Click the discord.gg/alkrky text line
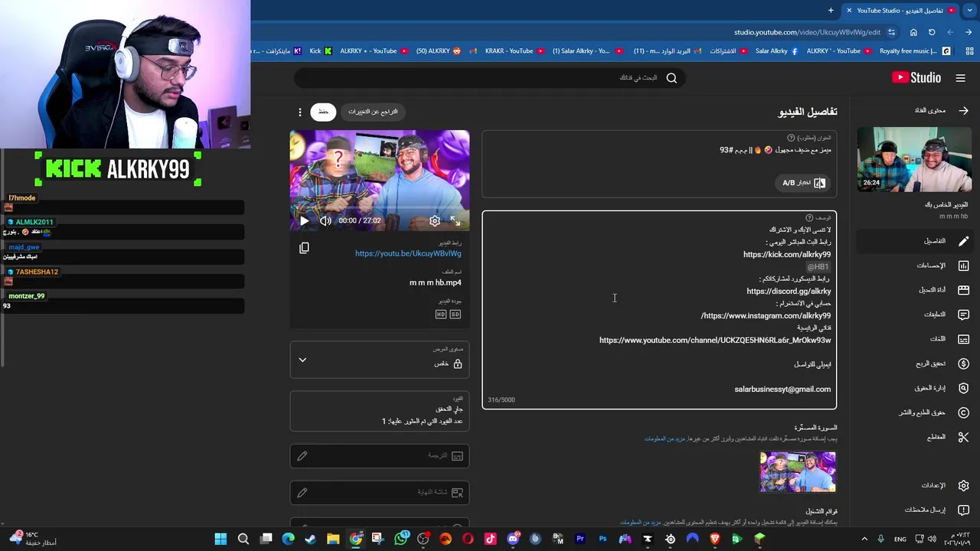 789,292
